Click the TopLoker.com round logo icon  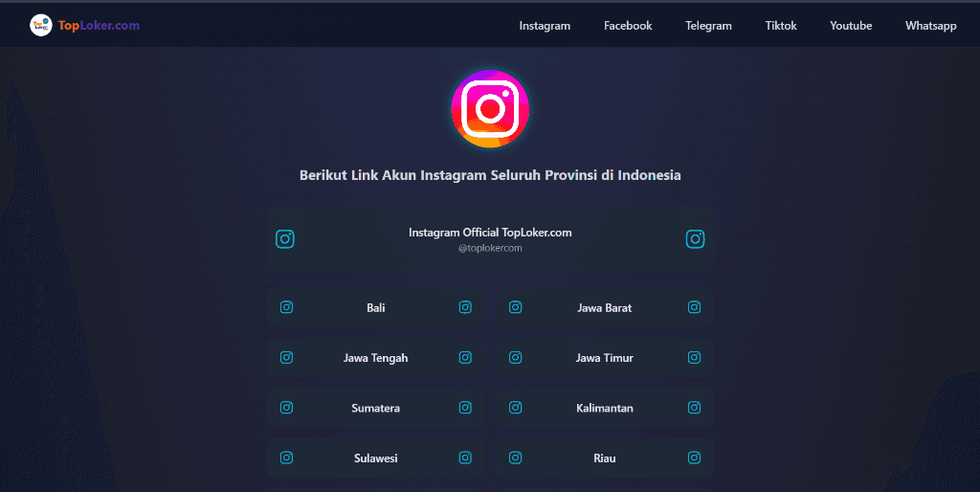tap(40, 25)
